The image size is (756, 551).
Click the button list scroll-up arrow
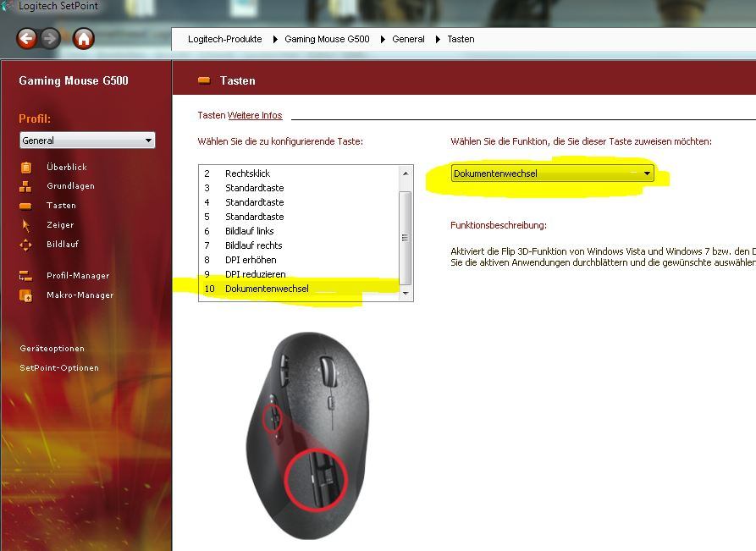(406, 173)
